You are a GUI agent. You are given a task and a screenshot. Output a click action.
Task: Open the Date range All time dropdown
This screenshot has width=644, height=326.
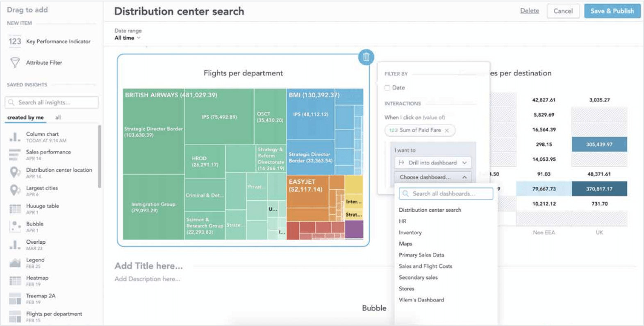[126, 37]
